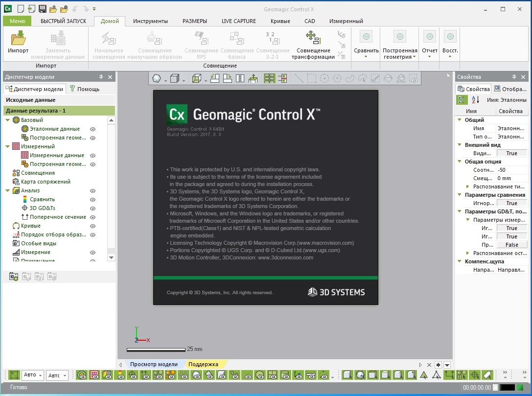Click the zoom-fit frame icon in bottom toolbar

[x=14, y=375]
